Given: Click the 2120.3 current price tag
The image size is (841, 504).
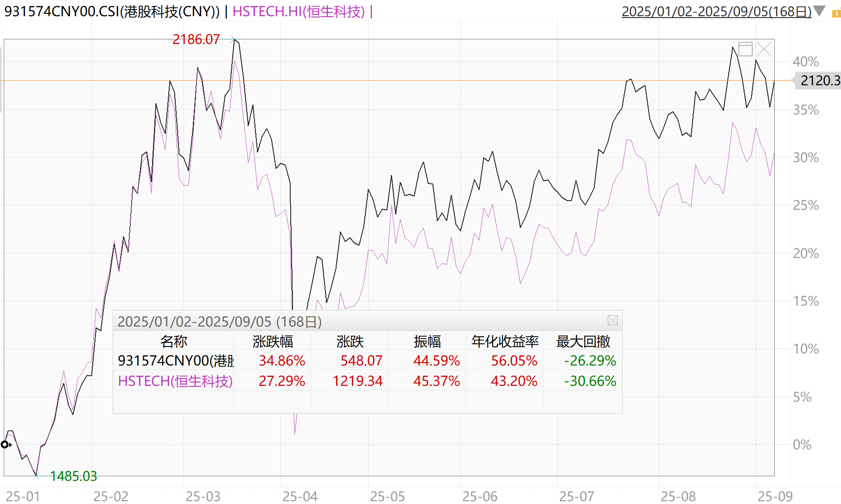Looking at the screenshot, I should point(819,81).
